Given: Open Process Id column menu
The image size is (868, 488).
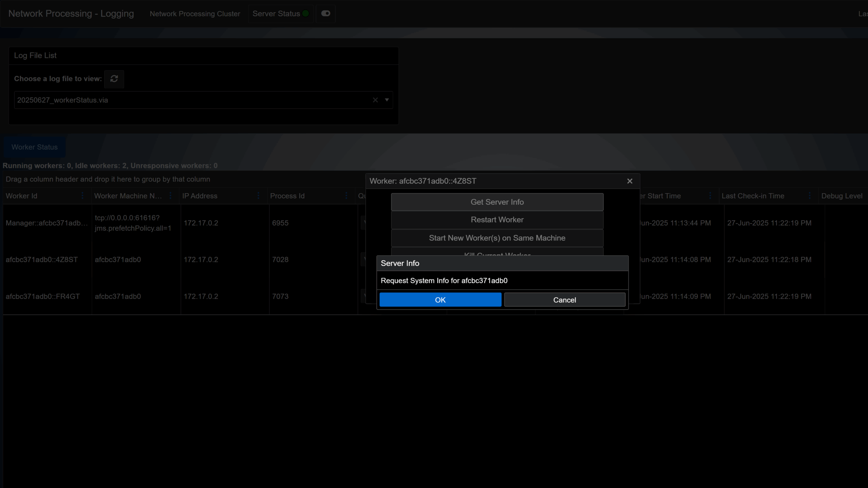Looking at the screenshot, I should coord(346,196).
